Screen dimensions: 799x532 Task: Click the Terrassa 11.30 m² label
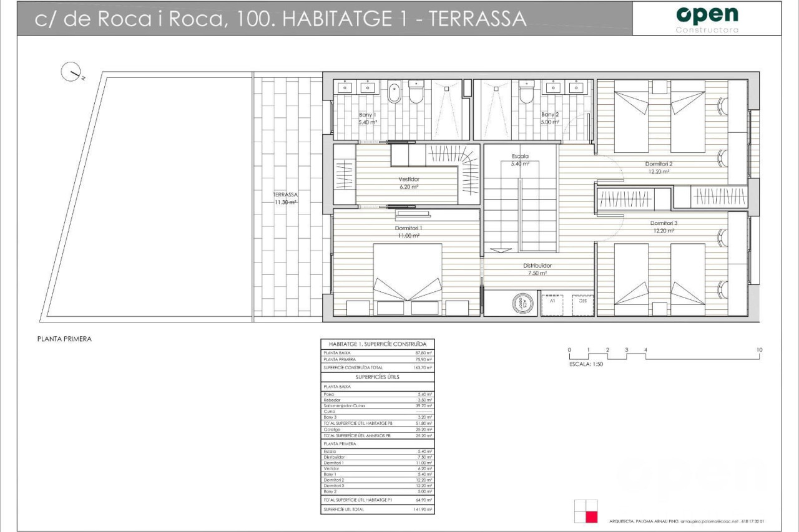[x=284, y=198]
